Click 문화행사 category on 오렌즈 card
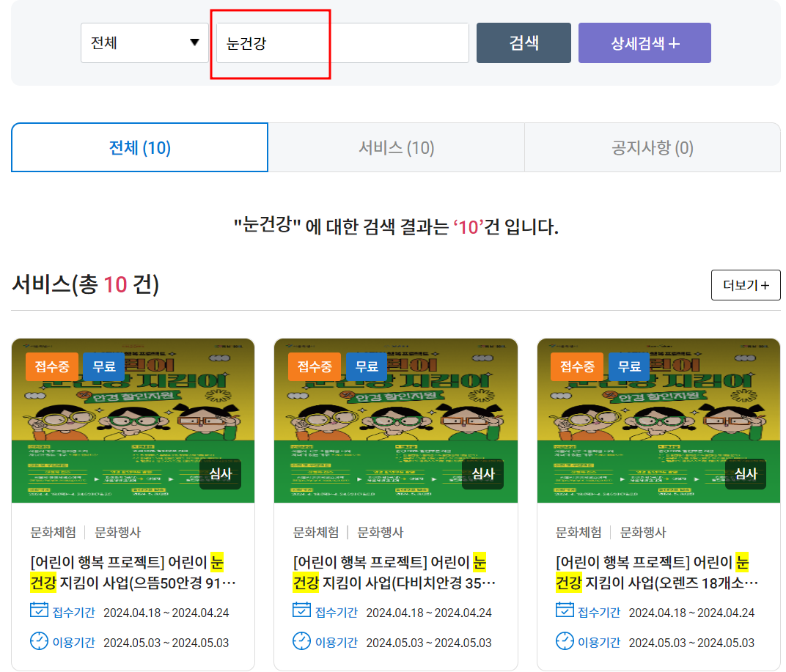Screen dimensions: 786x672 pos(643,532)
